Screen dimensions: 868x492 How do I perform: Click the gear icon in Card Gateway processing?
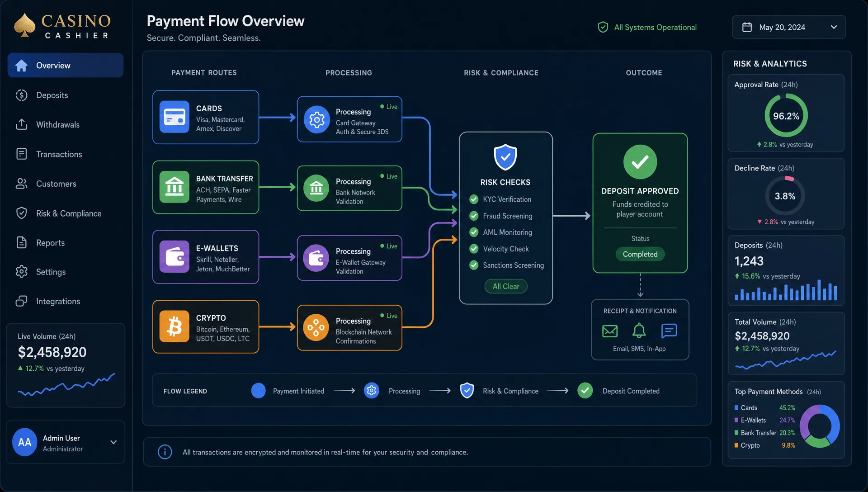(x=316, y=119)
